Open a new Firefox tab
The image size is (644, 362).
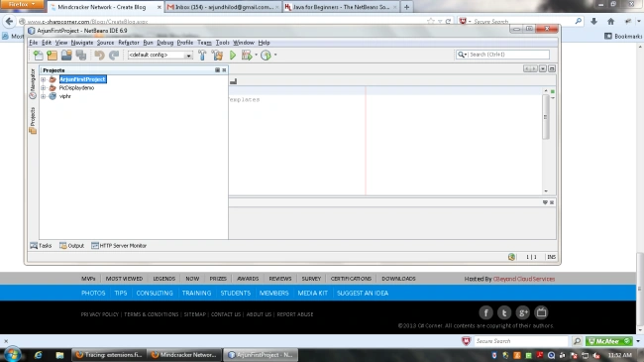[406, 7]
